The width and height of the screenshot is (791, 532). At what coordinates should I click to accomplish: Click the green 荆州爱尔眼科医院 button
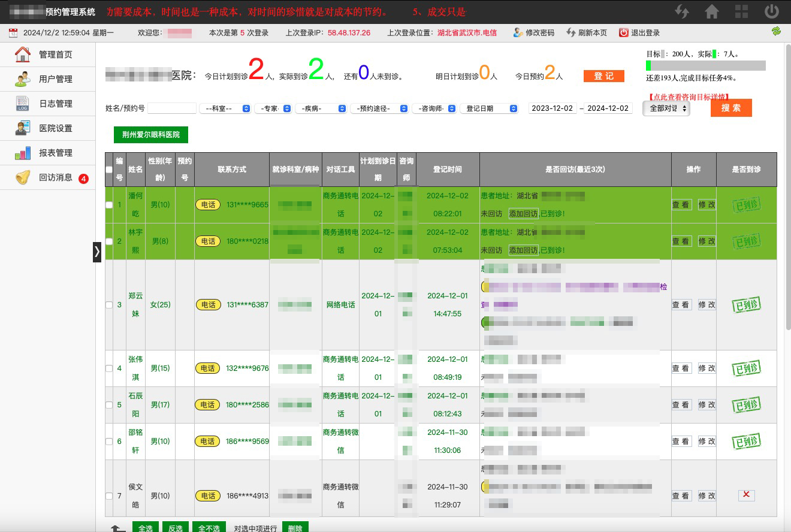tap(151, 135)
